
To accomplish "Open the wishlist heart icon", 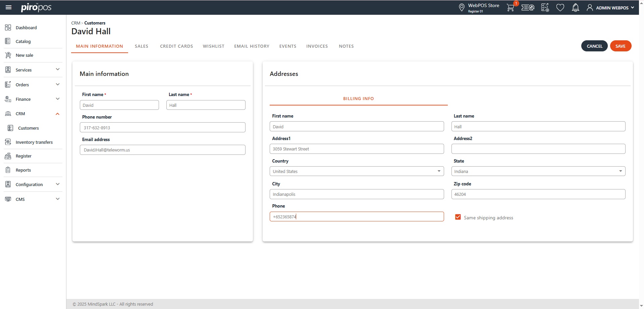I will [560, 7].
